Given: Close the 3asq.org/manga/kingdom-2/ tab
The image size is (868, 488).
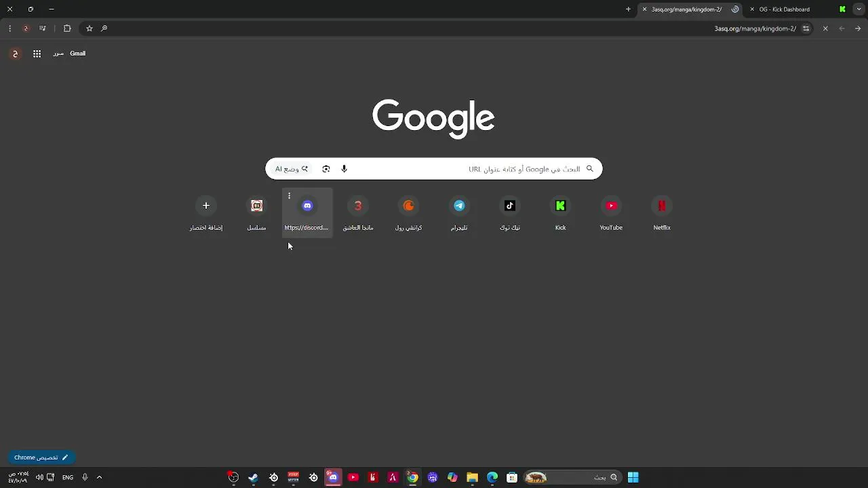Looking at the screenshot, I should click(x=644, y=9).
